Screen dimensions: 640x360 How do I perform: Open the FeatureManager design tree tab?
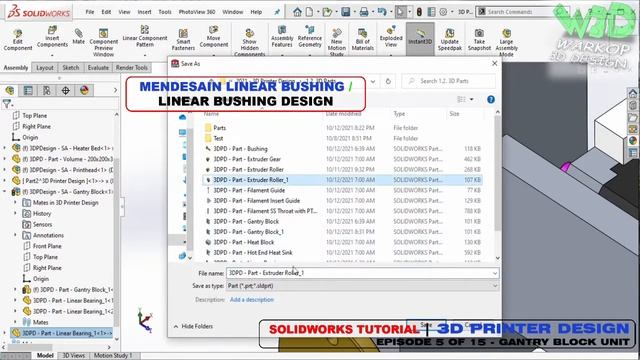coord(10,90)
